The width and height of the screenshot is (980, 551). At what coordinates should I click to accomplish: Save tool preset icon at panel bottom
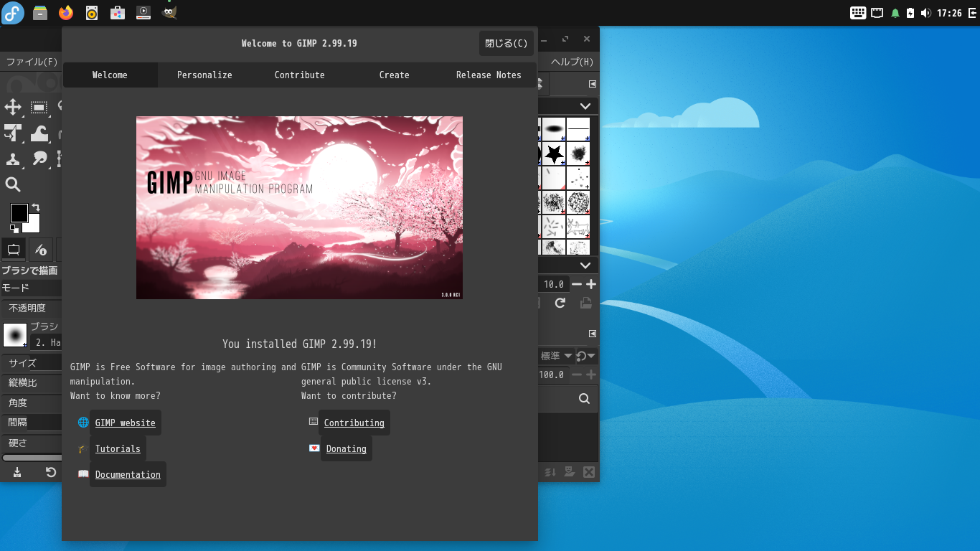17,472
